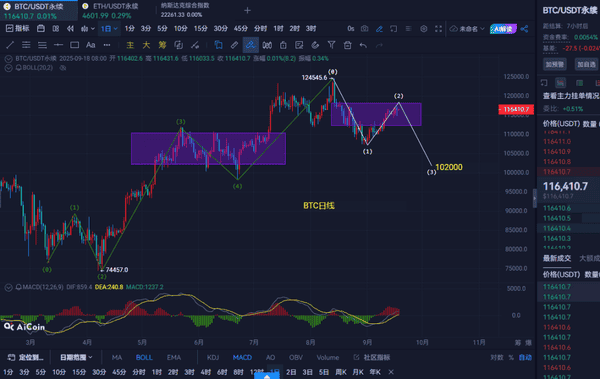Open the chart type dropdown
Image resolution: width=600 pixels, height=379 pixels.
coord(88,29)
